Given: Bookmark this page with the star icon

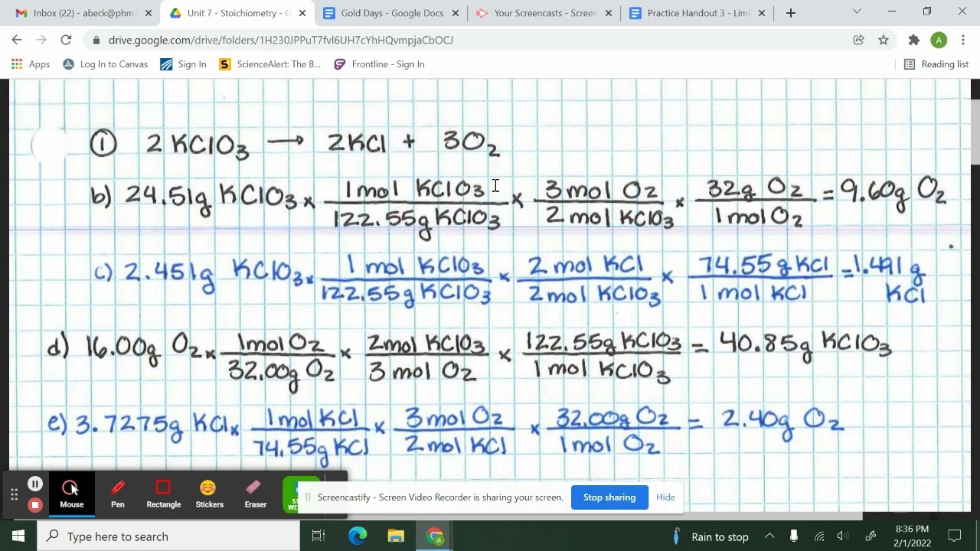Looking at the screenshot, I should click(x=884, y=40).
